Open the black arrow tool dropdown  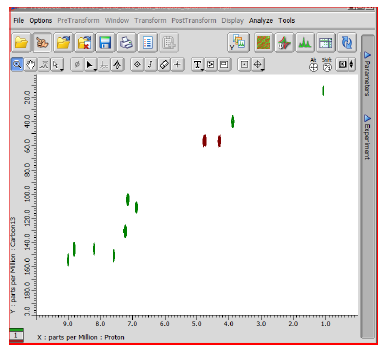(x=91, y=64)
